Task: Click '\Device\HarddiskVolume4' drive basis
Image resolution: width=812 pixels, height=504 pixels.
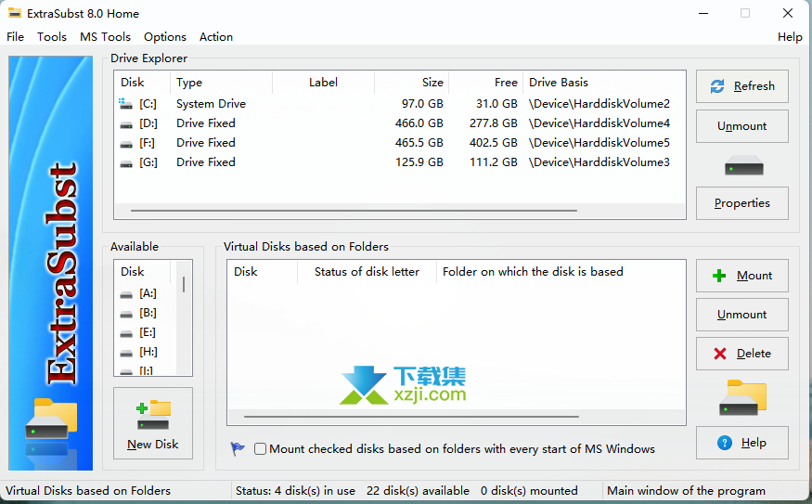Action: 599,123
